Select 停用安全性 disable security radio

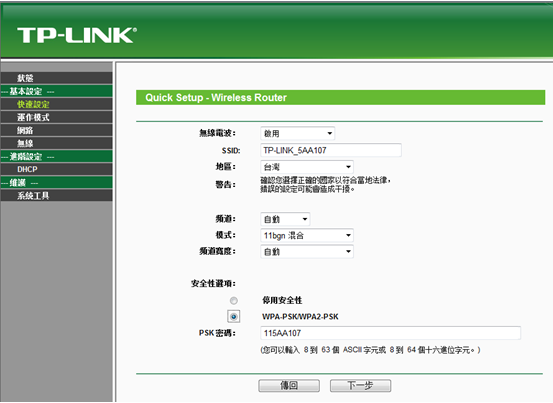pyautogui.click(x=233, y=300)
